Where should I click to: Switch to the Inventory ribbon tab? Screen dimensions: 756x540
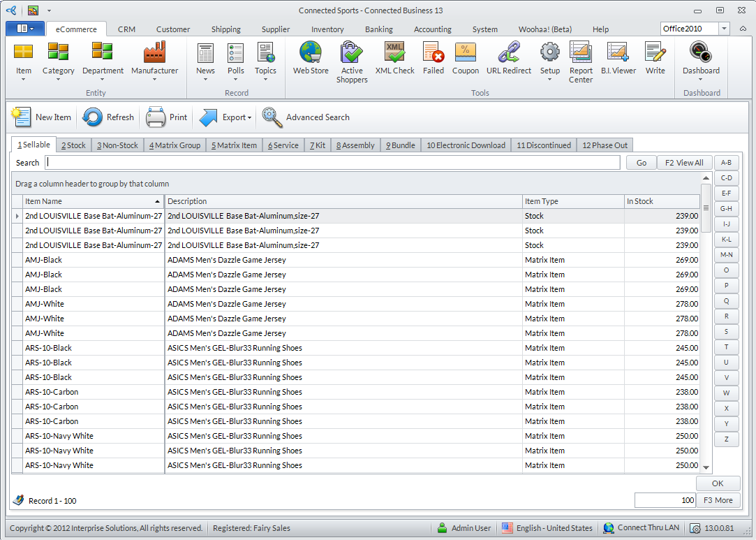327,29
